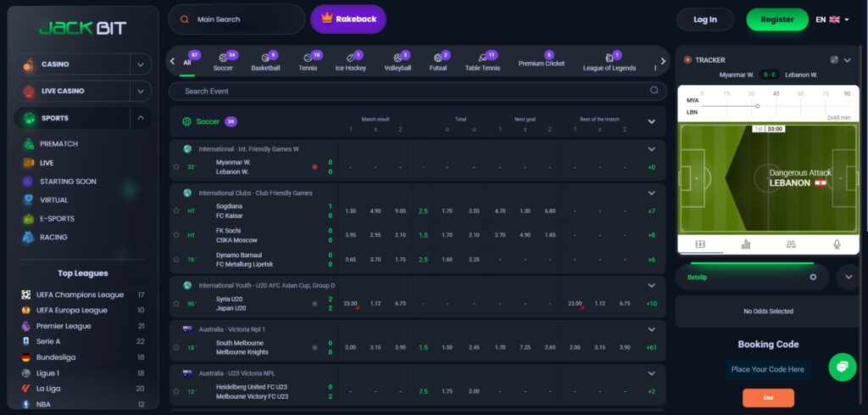Click the search magnifier in Search Event bar
868x415 pixels.
click(654, 91)
